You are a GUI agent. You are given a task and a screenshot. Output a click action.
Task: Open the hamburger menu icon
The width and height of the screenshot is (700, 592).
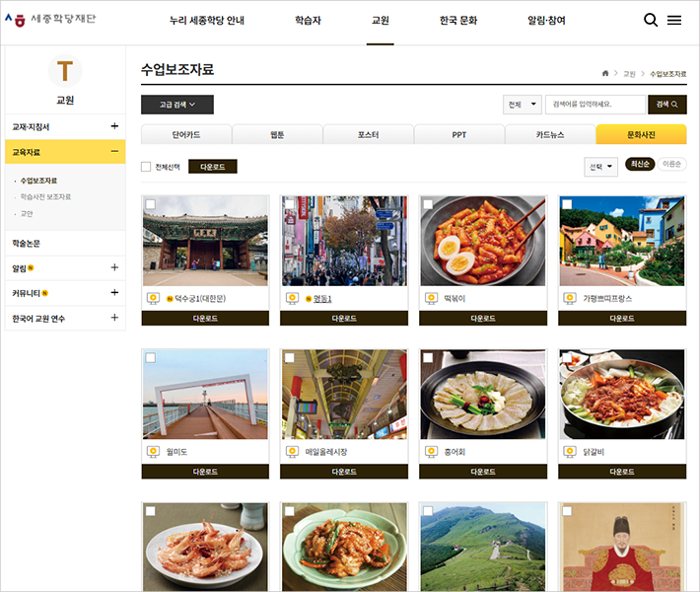click(674, 20)
